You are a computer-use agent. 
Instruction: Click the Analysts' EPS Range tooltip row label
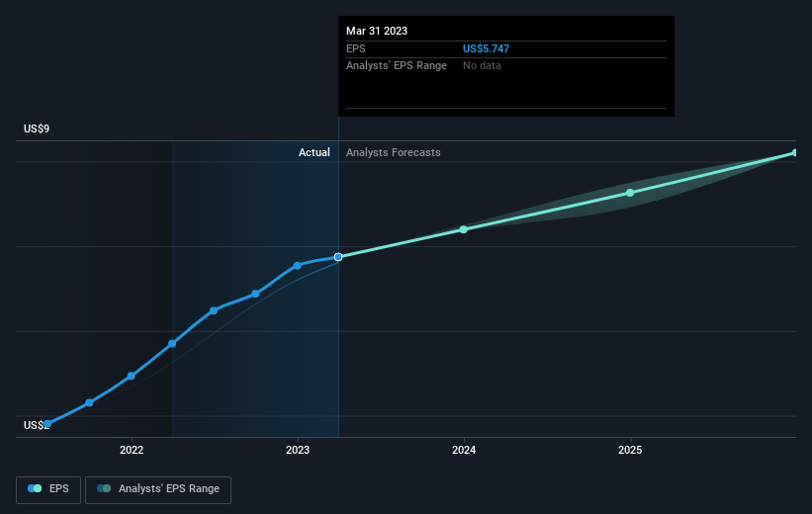[x=397, y=66]
